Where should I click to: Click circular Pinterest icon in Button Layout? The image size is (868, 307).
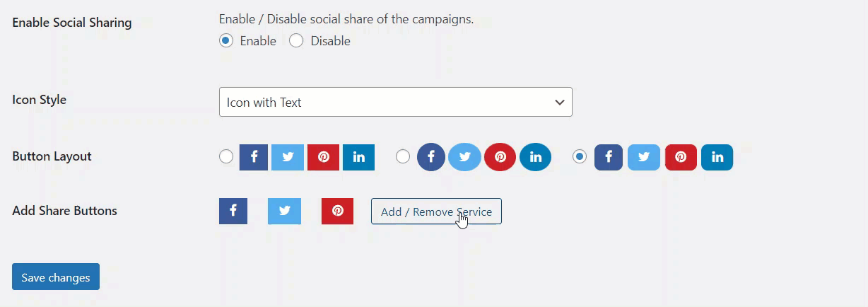click(500, 157)
